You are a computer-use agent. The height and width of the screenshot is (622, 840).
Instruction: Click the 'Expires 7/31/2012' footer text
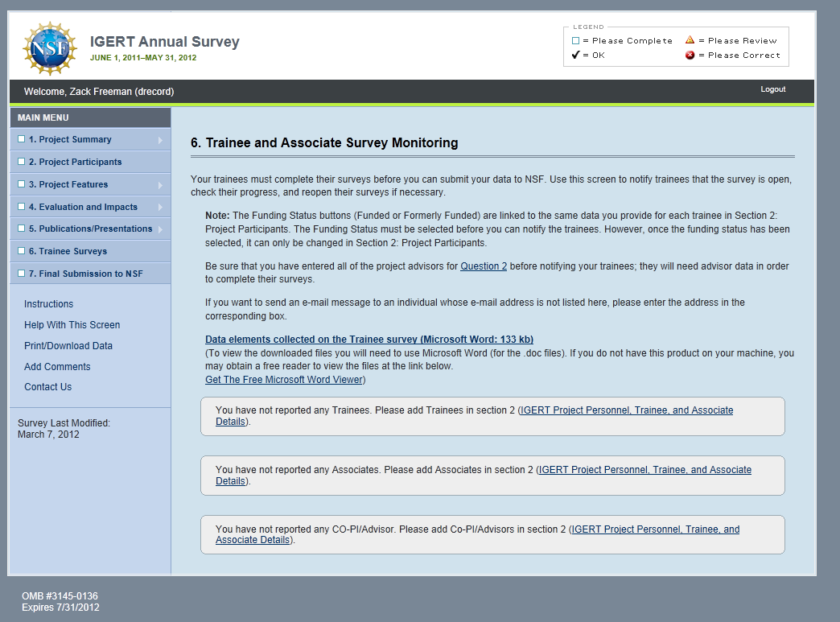pyautogui.click(x=60, y=607)
